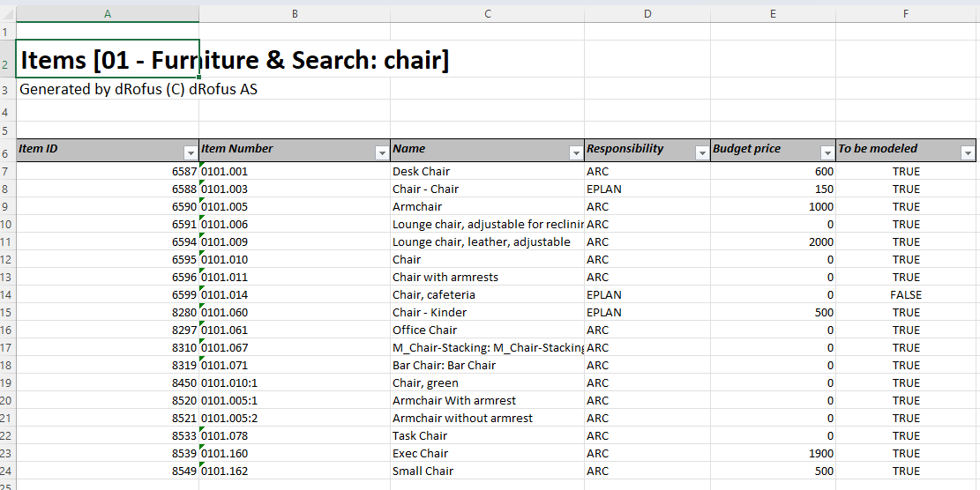Expand the Name column filter arrow
980x490 pixels.
576,153
